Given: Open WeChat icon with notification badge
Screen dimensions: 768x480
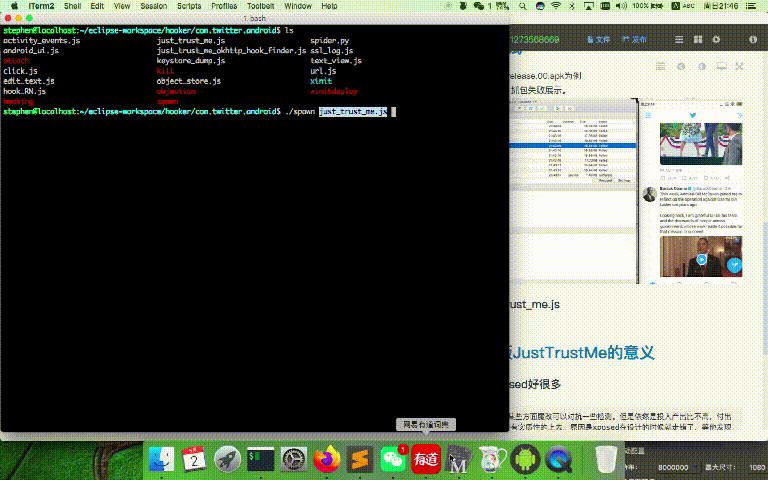Looking at the screenshot, I should pos(394,459).
